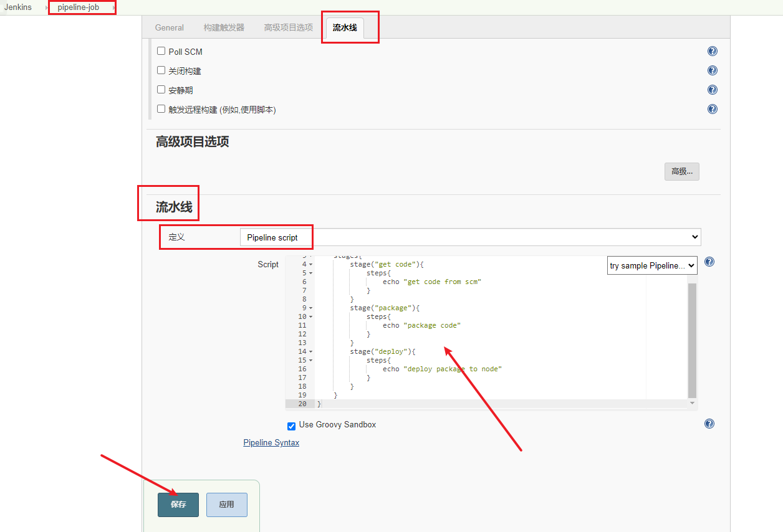
Task: Open the 定义 Pipeline script dropdown
Action: (x=470, y=237)
